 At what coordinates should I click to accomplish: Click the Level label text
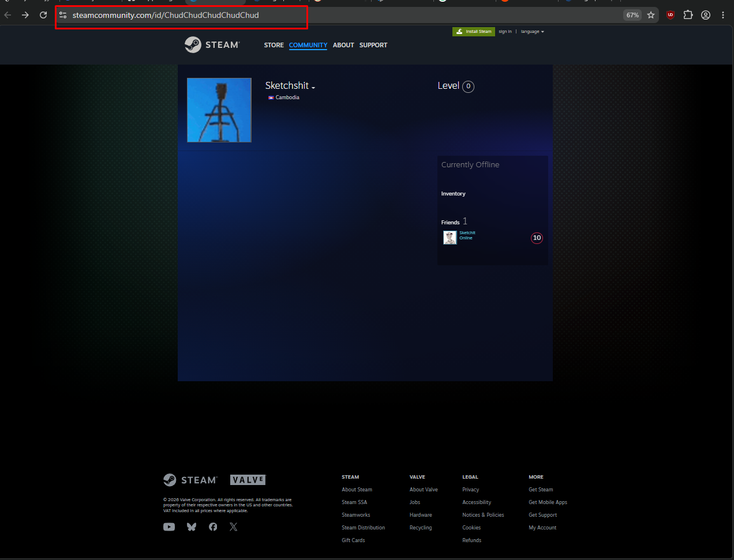(448, 86)
